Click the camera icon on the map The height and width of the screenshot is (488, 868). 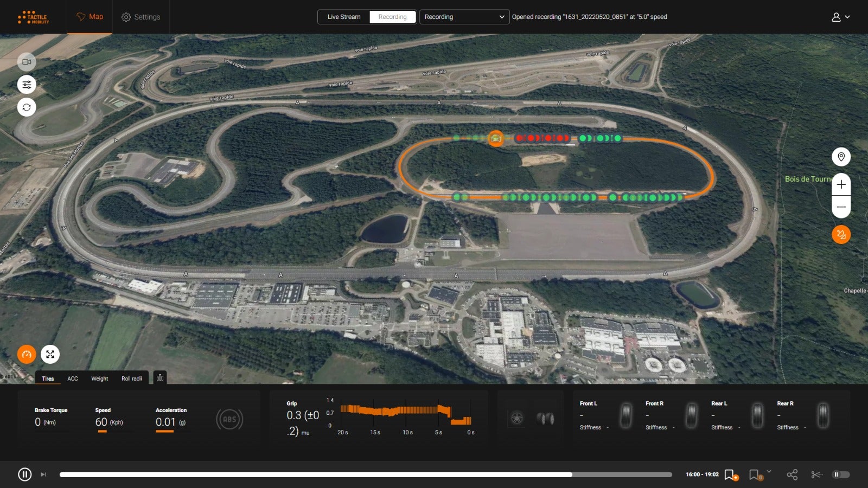click(27, 62)
